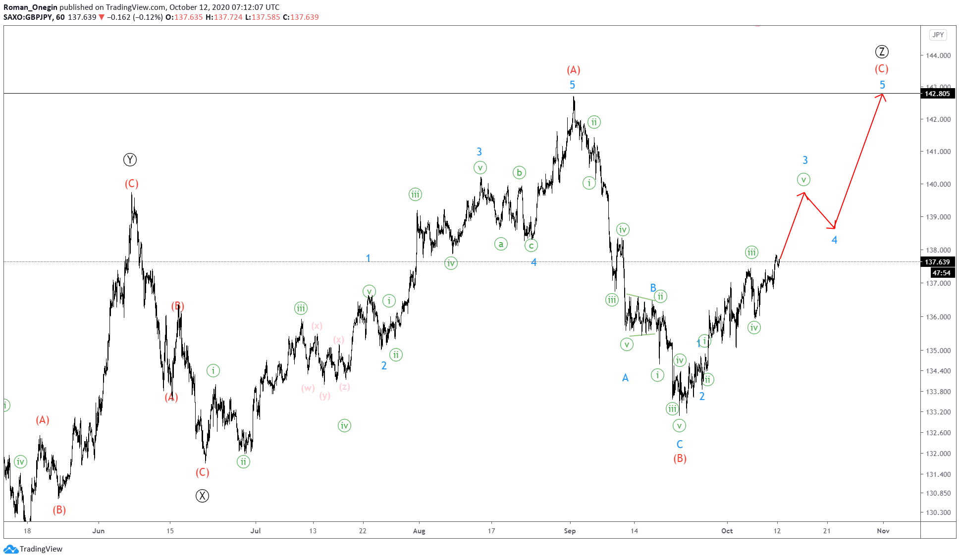The image size is (960, 560).
Task: Click the SAXO:GBPJPY symbol title
Action: 28,17
